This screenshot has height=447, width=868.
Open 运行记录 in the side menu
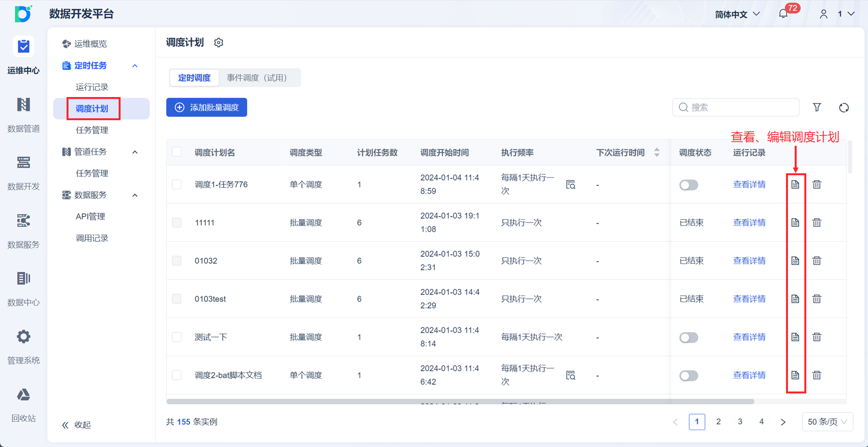pyautogui.click(x=92, y=87)
